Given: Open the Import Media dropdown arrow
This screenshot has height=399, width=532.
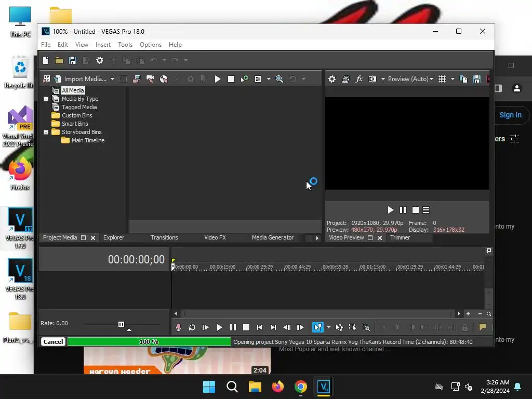Looking at the screenshot, I should pyautogui.click(x=112, y=79).
